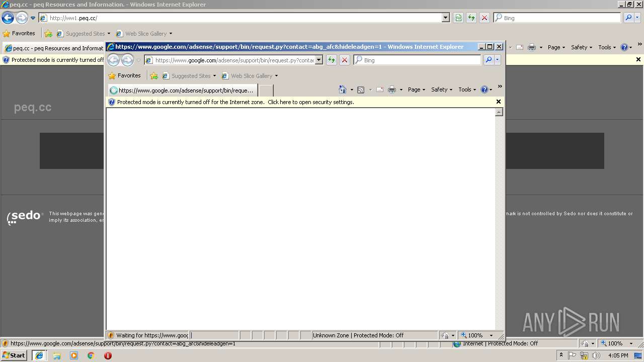
Task: Launch Google Chrome from taskbar
Action: pos(91,355)
